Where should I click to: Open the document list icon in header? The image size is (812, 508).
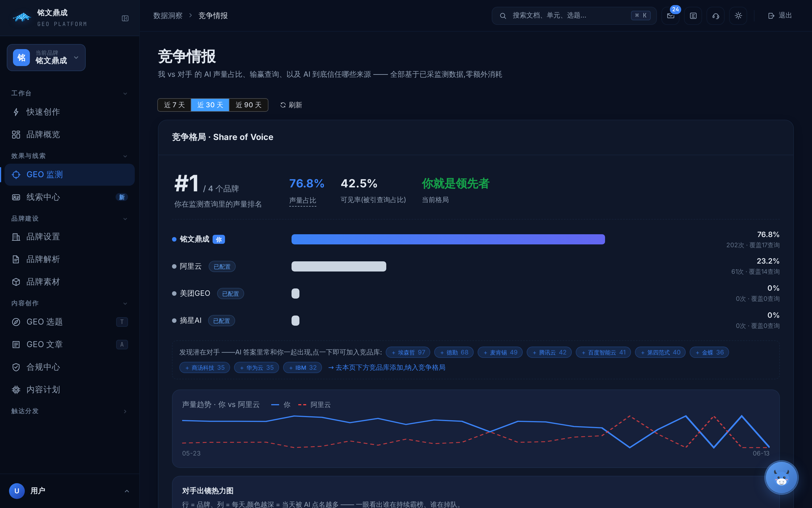tap(693, 16)
